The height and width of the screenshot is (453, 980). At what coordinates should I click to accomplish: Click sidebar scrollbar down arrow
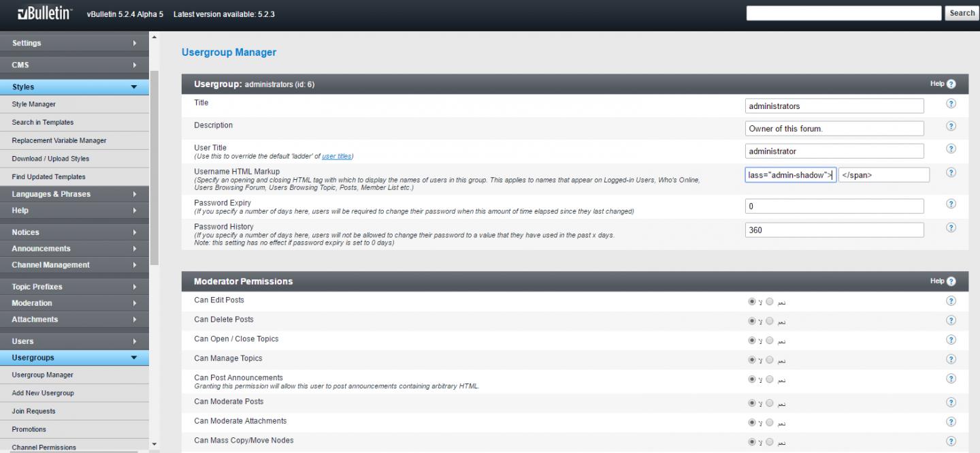point(154,445)
